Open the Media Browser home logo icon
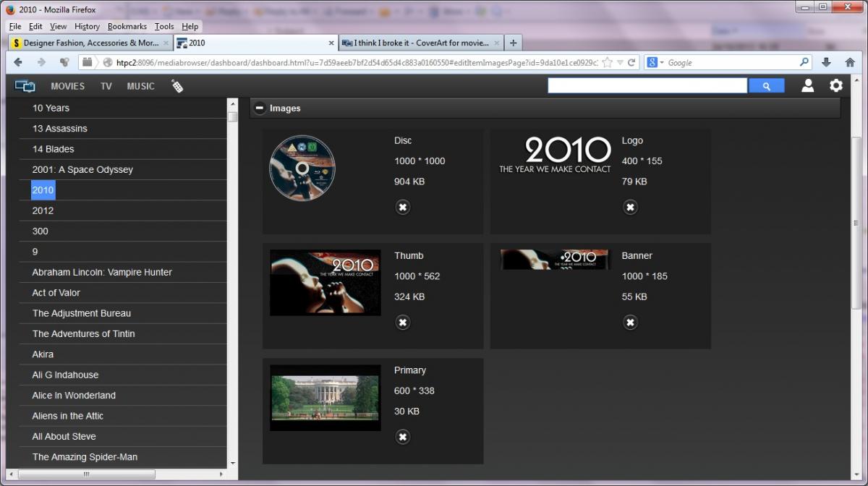 (x=25, y=86)
